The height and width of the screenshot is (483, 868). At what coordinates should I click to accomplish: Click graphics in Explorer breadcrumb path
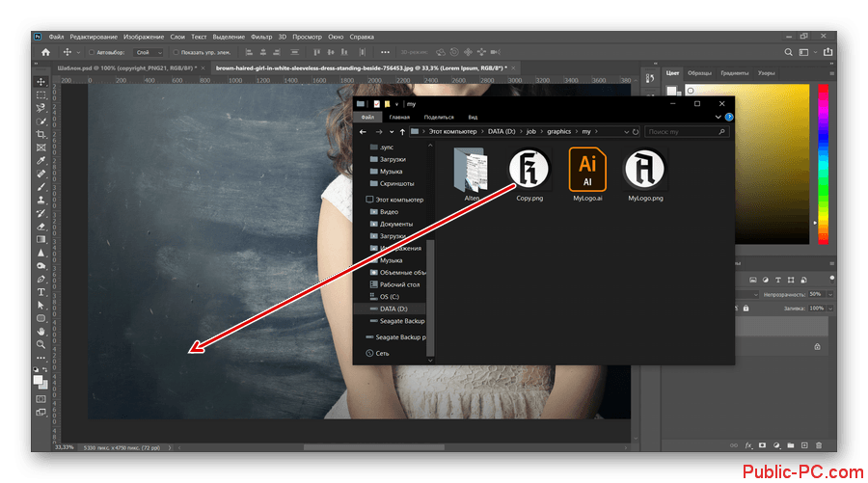558,132
